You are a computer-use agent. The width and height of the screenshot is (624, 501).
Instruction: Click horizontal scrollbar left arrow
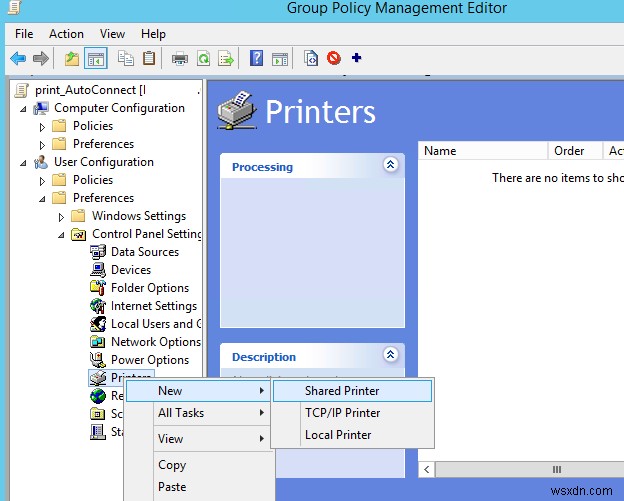coord(427,470)
